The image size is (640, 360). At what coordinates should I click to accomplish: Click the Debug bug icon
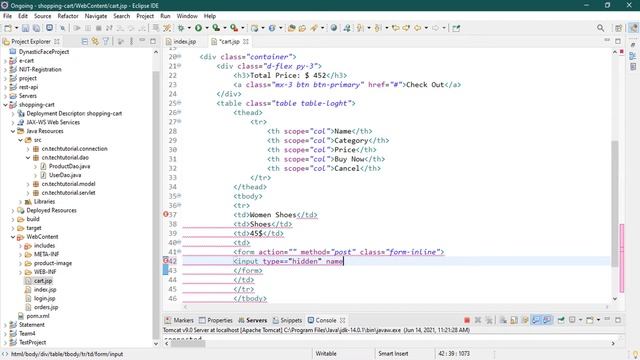pos(181,28)
